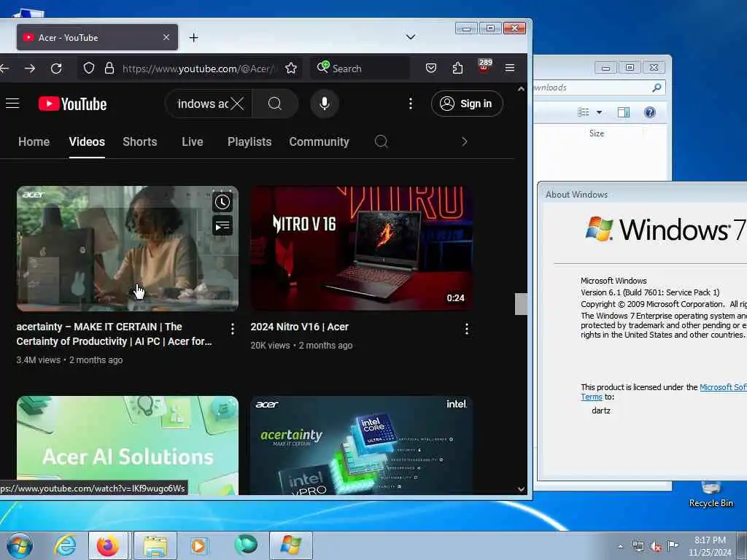The height and width of the screenshot is (560, 747).
Task: Launch Internet Explorer from taskbar
Action: tap(65, 545)
